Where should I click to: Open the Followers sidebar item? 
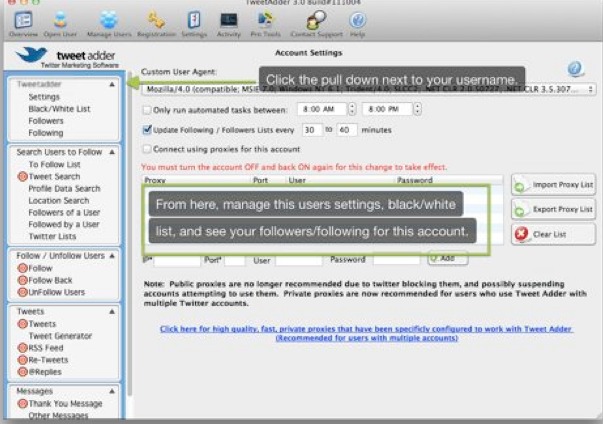click(x=46, y=121)
